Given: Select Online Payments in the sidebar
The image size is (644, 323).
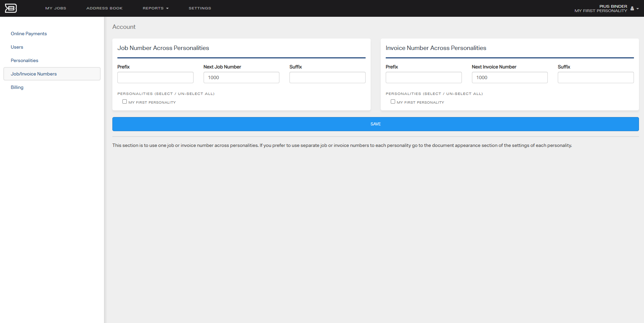Looking at the screenshot, I should [29, 34].
